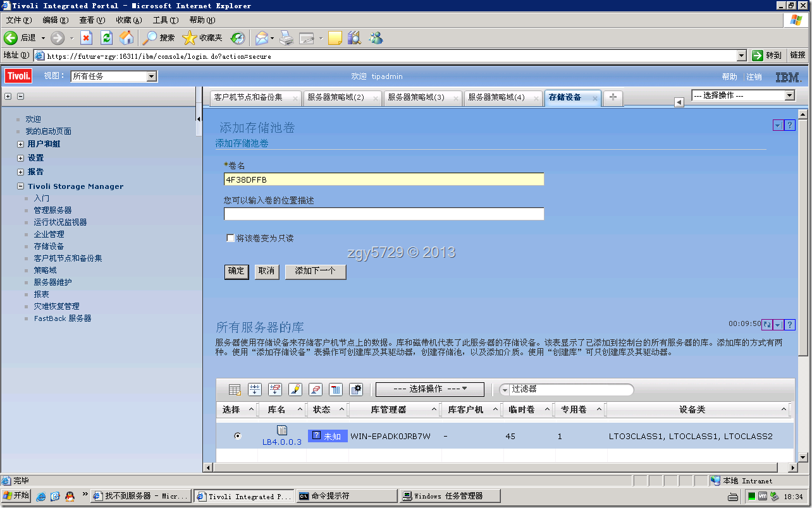Click the 过滤器 filter text box
The width and height of the screenshot is (812, 508).
(571, 390)
